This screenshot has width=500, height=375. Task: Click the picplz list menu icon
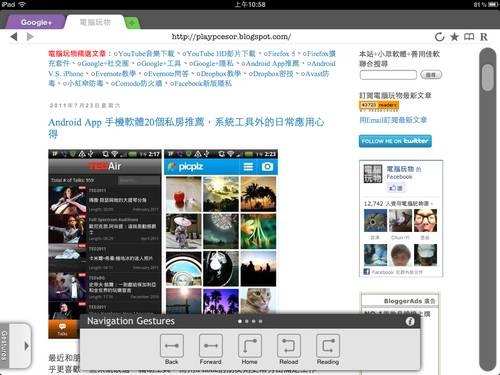click(x=248, y=167)
